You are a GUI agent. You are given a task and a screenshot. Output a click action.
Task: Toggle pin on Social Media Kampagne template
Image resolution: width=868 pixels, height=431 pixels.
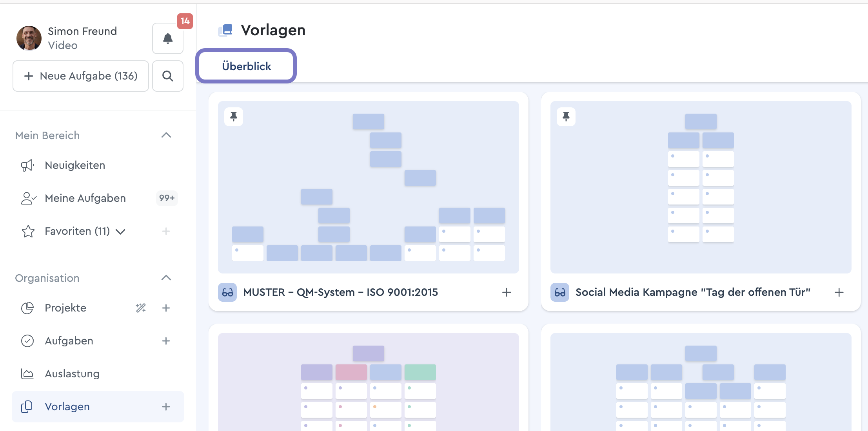566,116
